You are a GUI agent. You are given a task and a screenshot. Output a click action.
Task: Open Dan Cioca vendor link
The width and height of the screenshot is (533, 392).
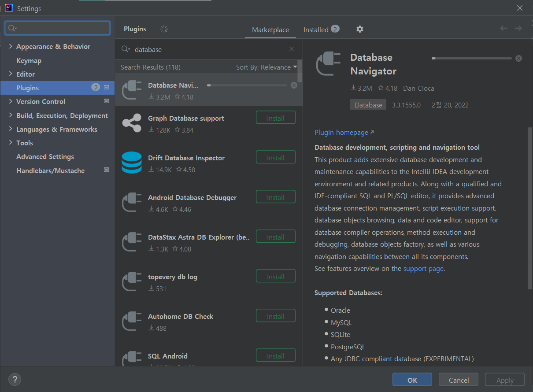[x=418, y=88]
